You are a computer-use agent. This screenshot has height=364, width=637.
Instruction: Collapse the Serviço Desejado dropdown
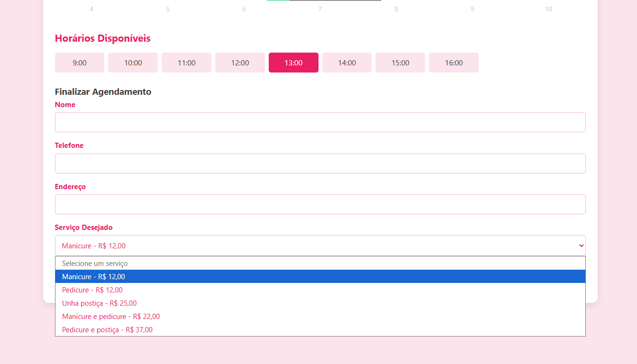point(320,246)
